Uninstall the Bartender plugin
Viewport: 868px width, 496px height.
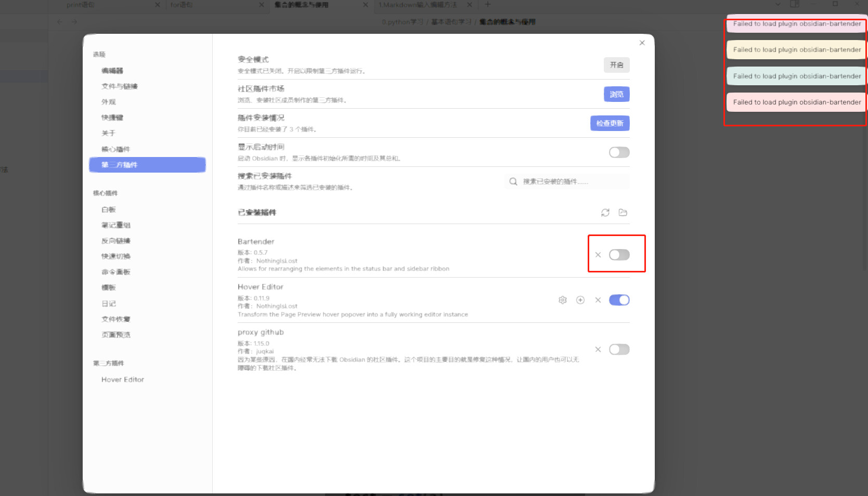[x=598, y=255]
